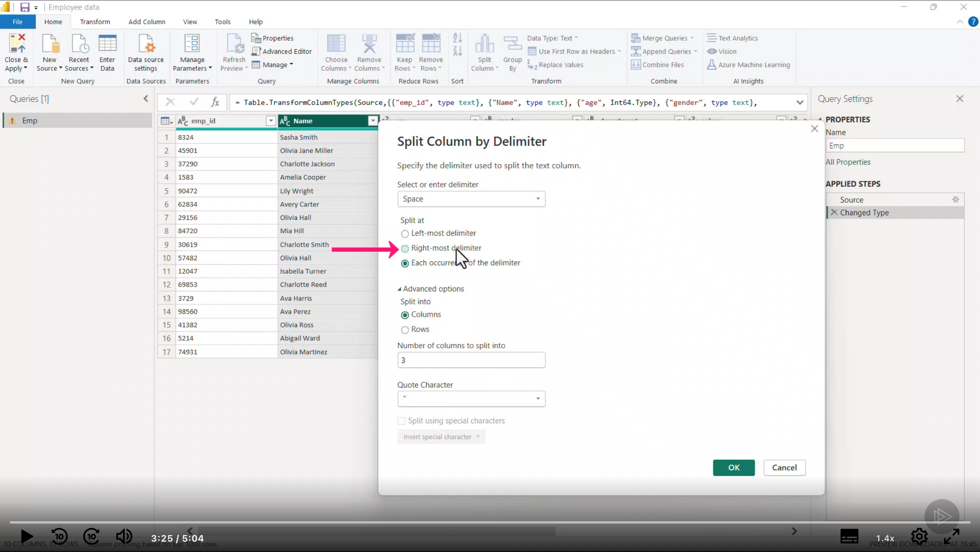Open the All Properties link
The image size is (980, 552).
point(848,162)
